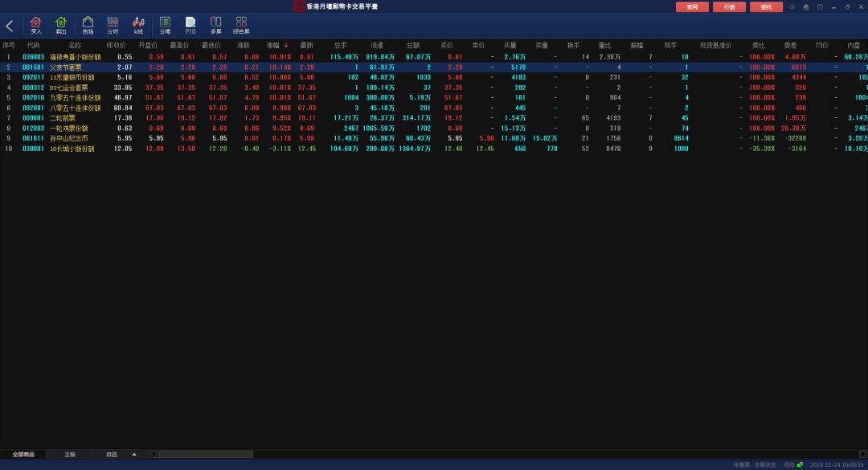Sort by the 开盘价 column header
The image size is (868, 470).
pyautogui.click(x=148, y=46)
